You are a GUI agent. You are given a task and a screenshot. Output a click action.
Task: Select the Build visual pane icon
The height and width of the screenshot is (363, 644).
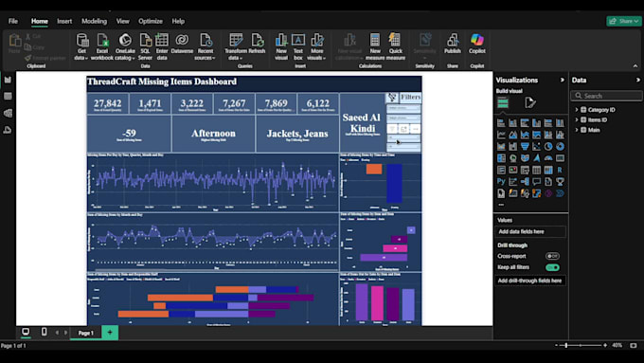tap(503, 102)
